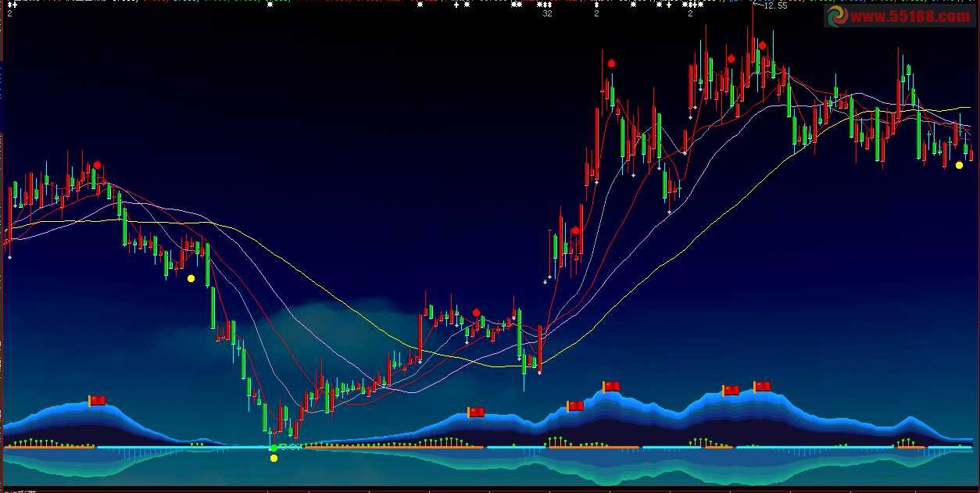Click the 32 label at the chart top
The image size is (980, 493).
click(547, 13)
